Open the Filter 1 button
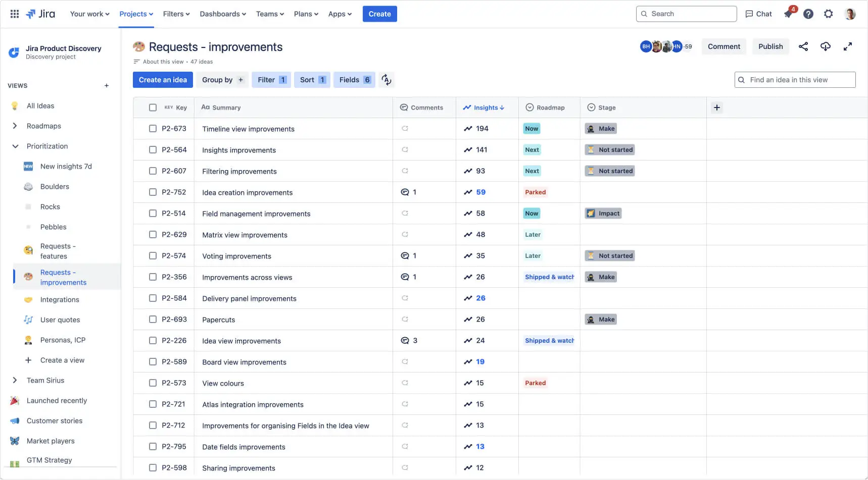868x480 pixels. click(271, 80)
